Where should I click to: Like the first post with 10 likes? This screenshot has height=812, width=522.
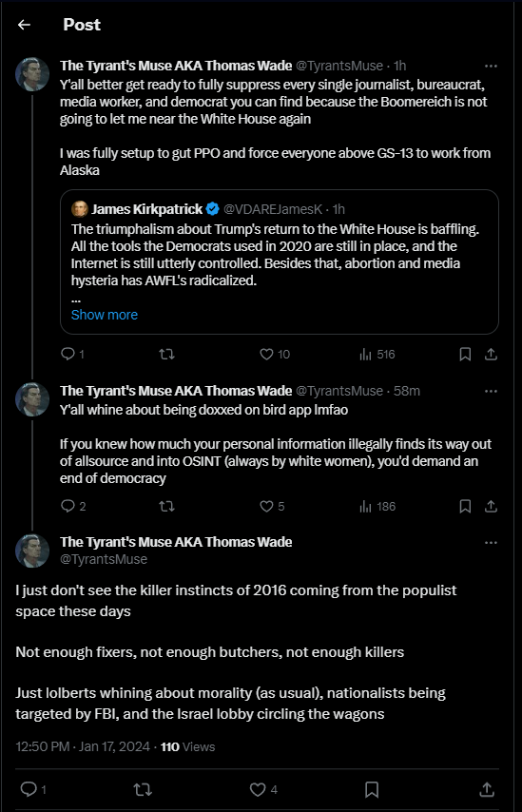coord(274,355)
